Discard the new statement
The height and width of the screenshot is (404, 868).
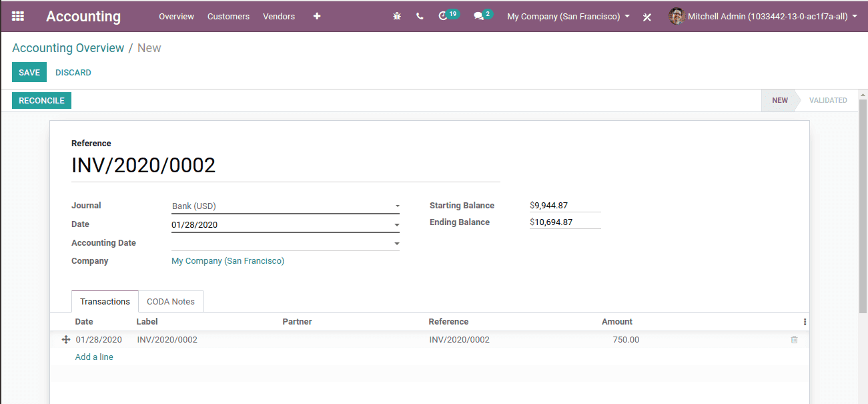point(73,73)
